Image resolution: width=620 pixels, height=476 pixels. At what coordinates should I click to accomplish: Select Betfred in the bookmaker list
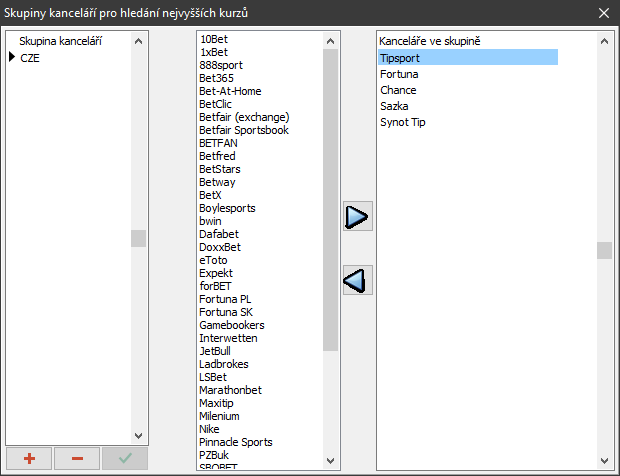tap(217, 156)
